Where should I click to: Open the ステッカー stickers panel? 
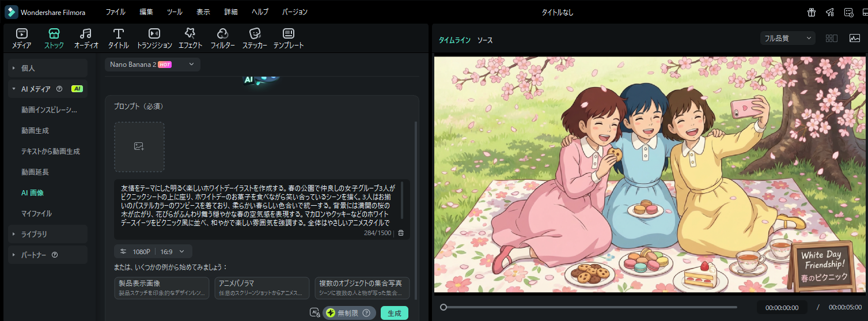(x=255, y=38)
